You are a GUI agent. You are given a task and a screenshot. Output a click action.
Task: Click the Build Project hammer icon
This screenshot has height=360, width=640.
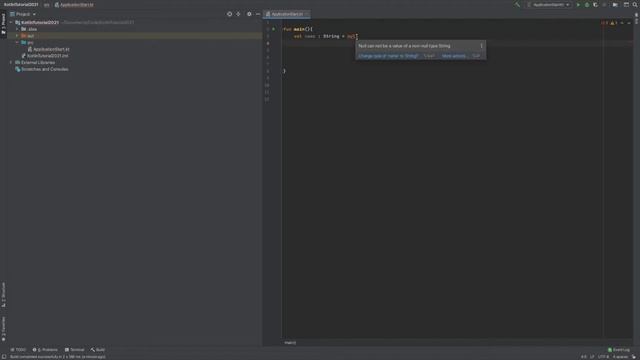coord(517,5)
